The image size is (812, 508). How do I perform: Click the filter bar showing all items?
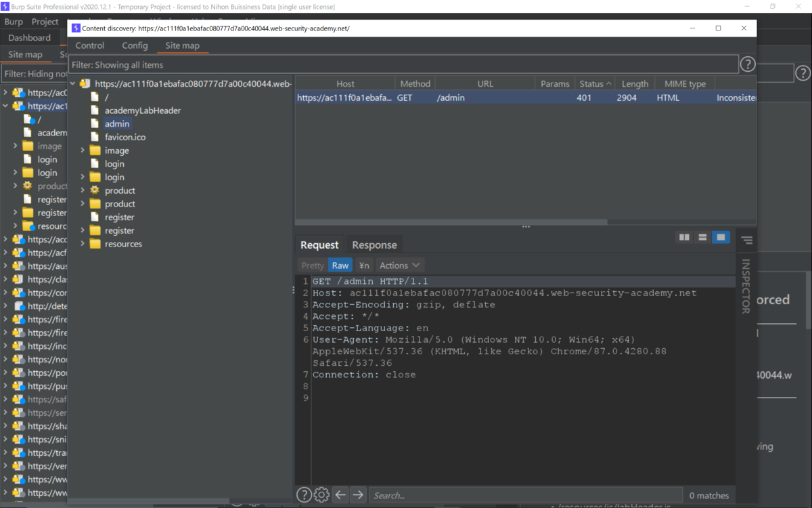404,64
